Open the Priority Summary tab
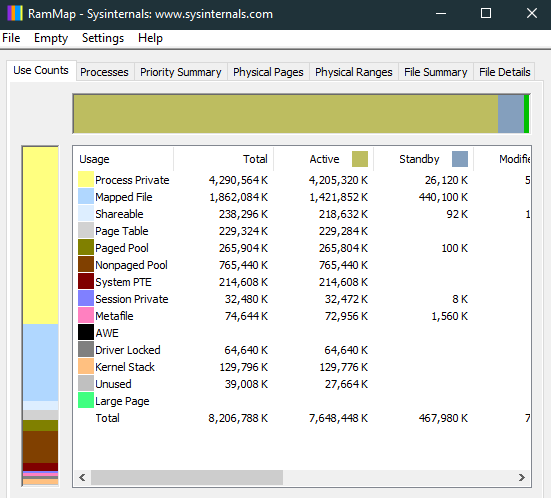 click(181, 72)
